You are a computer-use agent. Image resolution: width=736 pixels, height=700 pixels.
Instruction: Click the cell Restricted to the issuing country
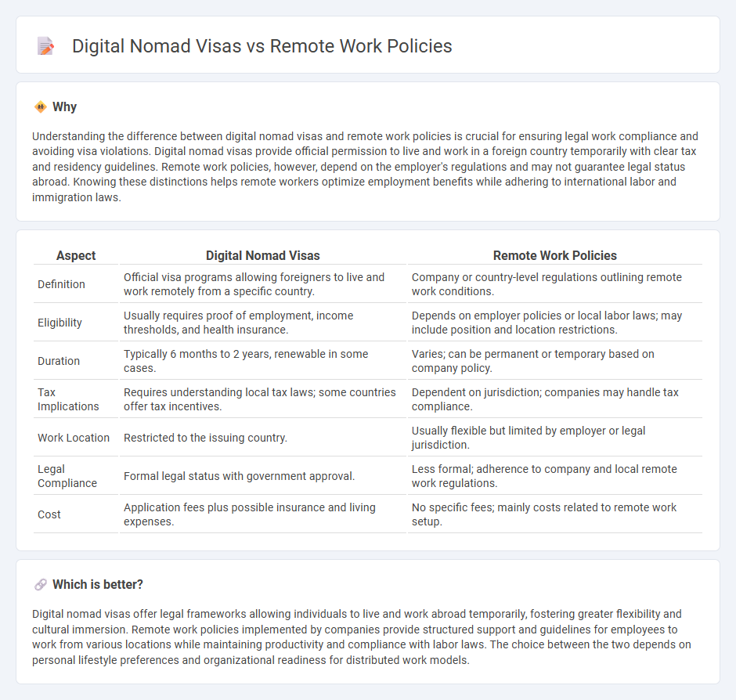[263, 438]
